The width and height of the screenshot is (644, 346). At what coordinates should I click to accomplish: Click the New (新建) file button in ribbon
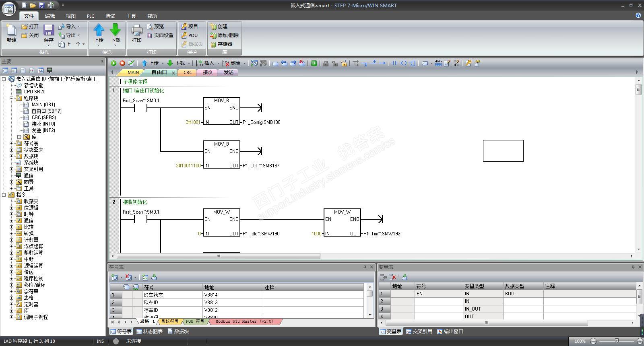point(11,33)
